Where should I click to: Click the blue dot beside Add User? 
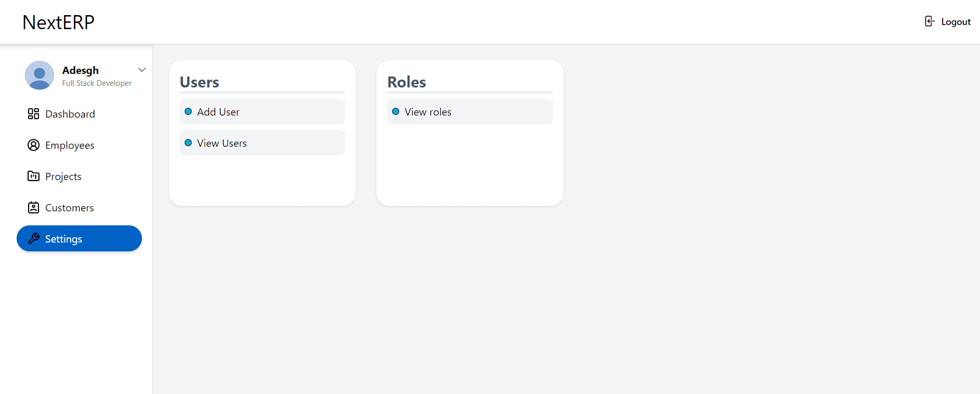pyautogui.click(x=188, y=112)
